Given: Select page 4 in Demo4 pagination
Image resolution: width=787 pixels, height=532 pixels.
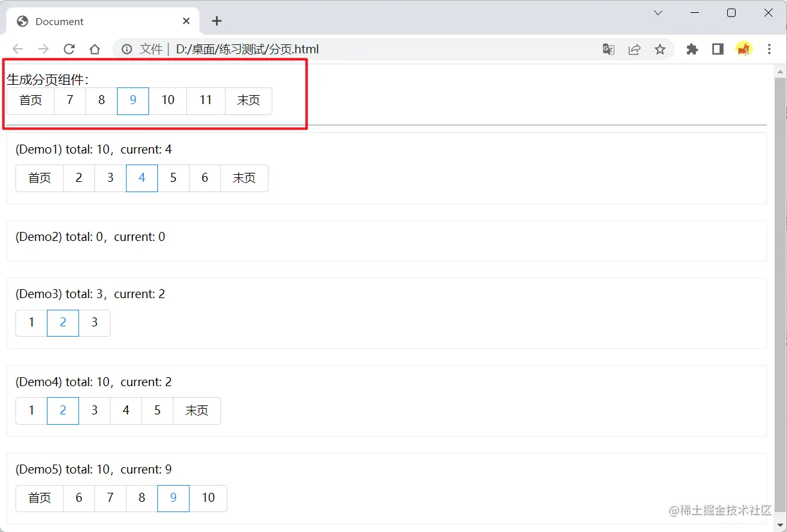Looking at the screenshot, I should click(126, 411).
